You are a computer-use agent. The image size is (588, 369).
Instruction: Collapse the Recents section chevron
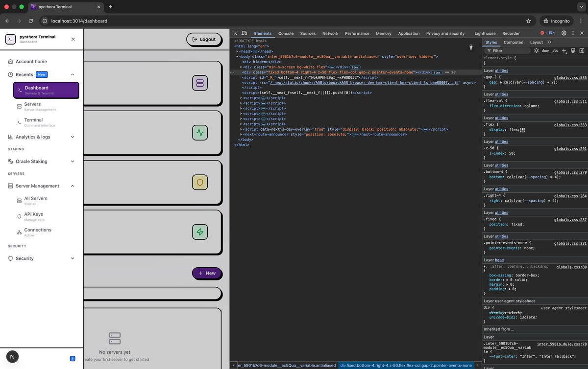(73, 74)
